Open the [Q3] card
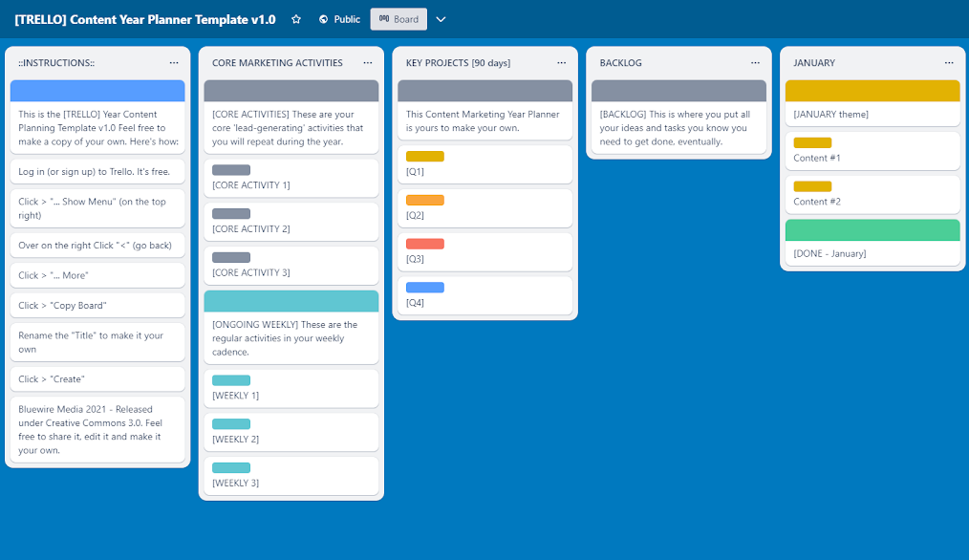The image size is (969, 560). tap(483, 251)
